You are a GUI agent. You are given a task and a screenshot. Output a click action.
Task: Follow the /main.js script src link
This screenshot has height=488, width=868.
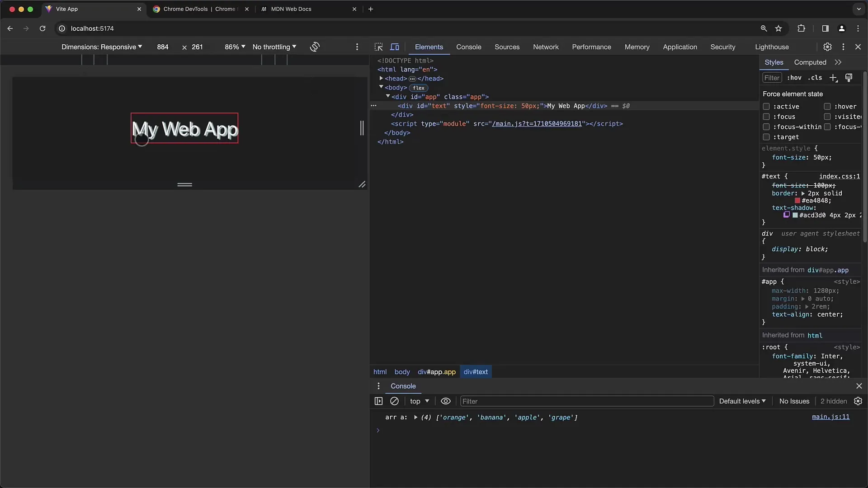[x=537, y=124]
